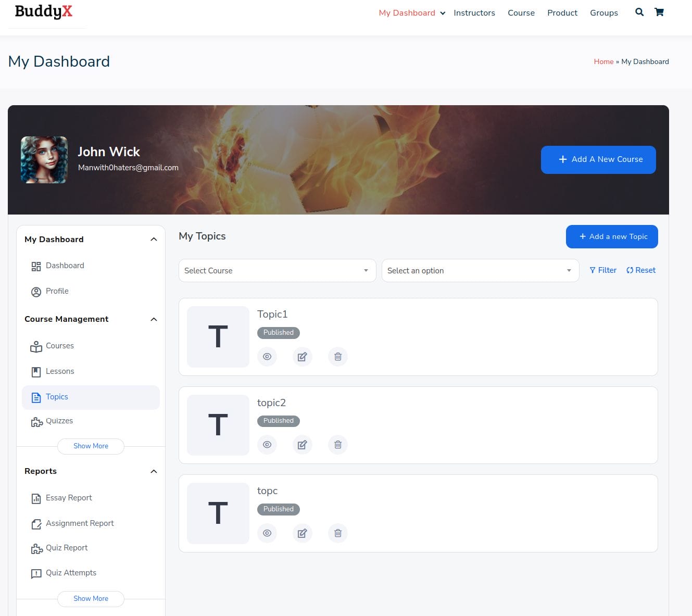Collapse the Course Management section
The width and height of the screenshot is (692, 616).
[x=154, y=319]
